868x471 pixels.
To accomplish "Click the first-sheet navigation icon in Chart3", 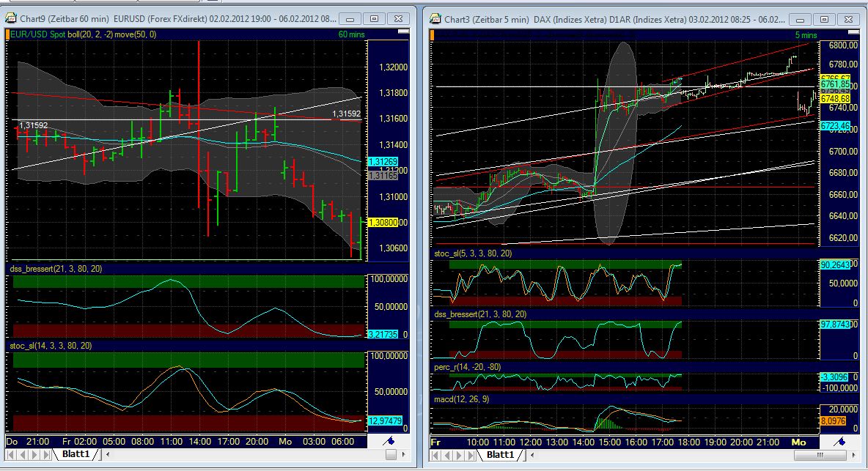I will [x=434, y=455].
